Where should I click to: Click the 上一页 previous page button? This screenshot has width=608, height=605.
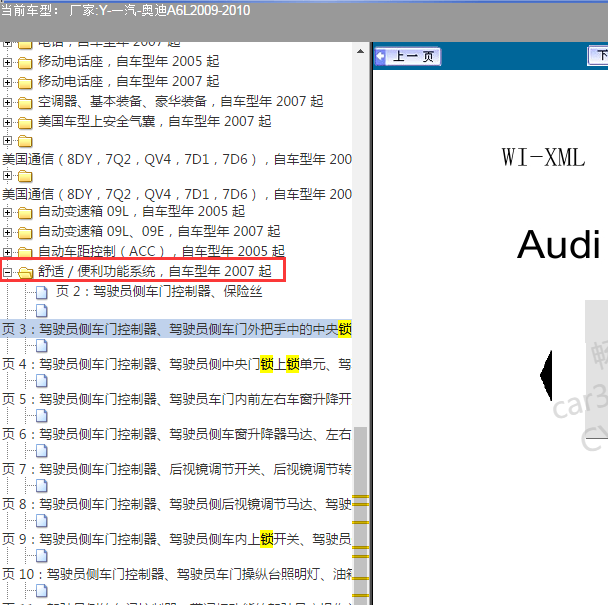tap(408, 57)
